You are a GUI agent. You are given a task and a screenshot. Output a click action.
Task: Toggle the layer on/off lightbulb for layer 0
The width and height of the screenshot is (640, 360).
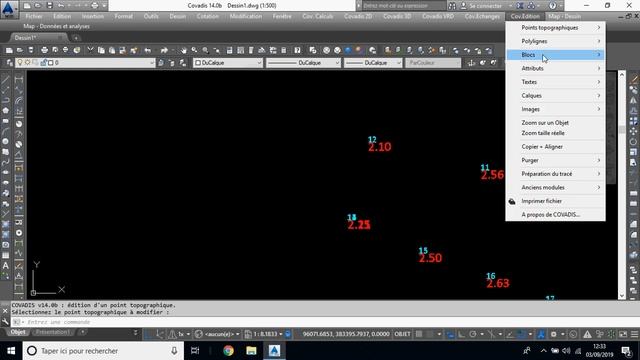19,63
